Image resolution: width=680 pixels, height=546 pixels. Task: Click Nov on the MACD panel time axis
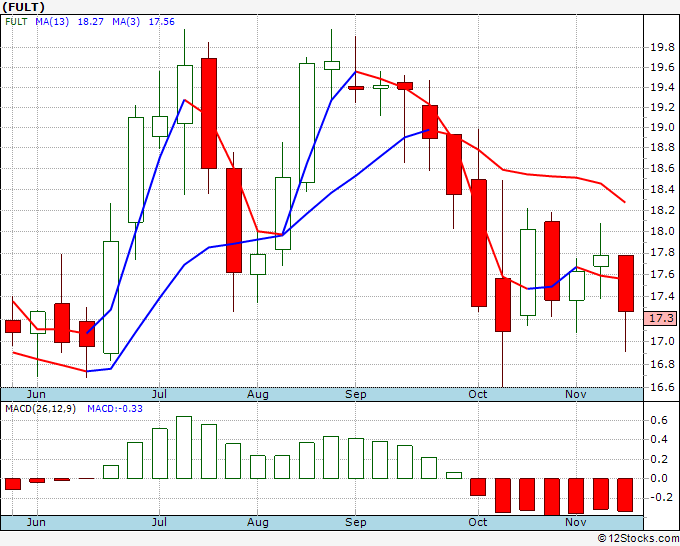(x=575, y=522)
